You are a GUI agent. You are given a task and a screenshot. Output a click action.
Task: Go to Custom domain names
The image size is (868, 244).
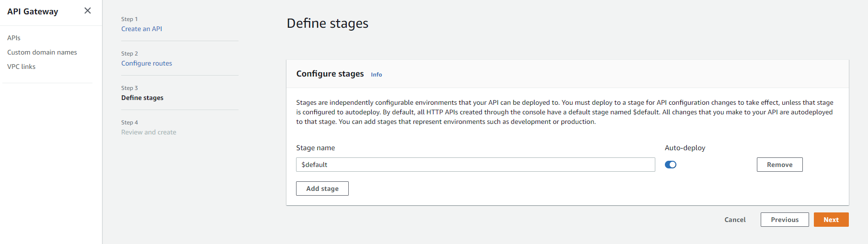tap(42, 52)
